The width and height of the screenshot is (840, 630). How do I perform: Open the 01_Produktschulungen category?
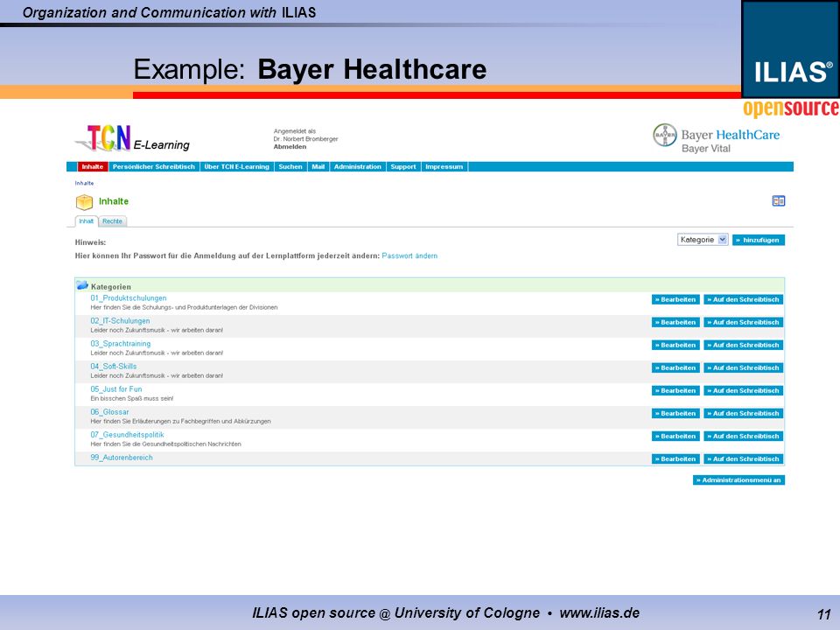(x=129, y=297)
